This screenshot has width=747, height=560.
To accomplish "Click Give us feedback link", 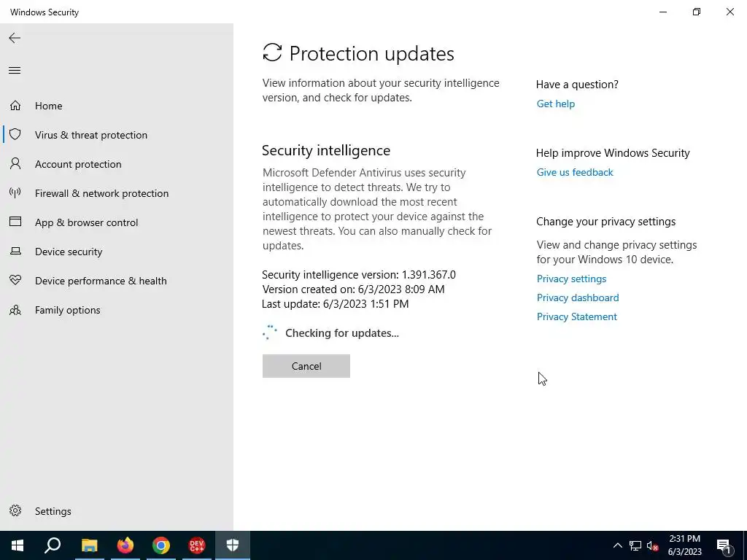I will 575,172.
